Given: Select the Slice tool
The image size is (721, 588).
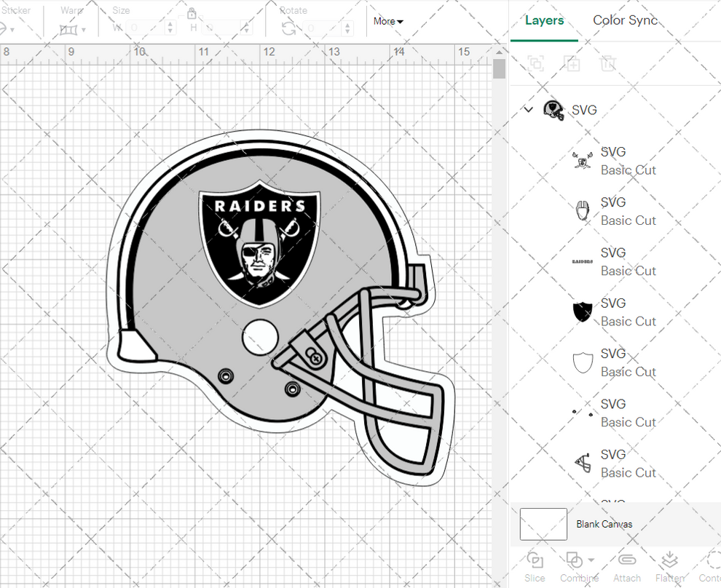Looking at the screenshot, I should (535, 560).
